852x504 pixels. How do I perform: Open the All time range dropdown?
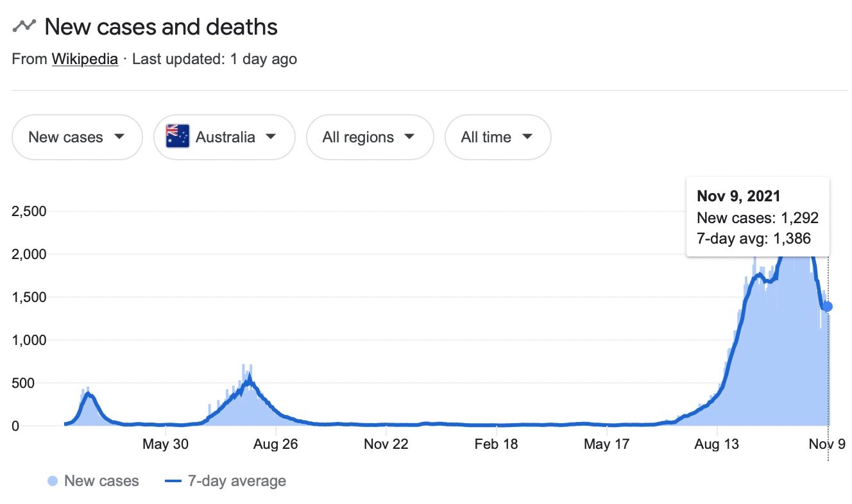497,137
